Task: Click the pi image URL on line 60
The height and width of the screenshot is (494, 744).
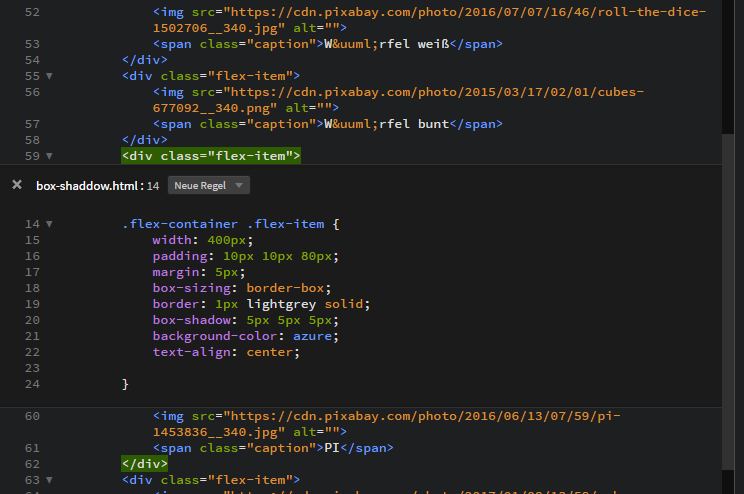Action: point(420,416)
